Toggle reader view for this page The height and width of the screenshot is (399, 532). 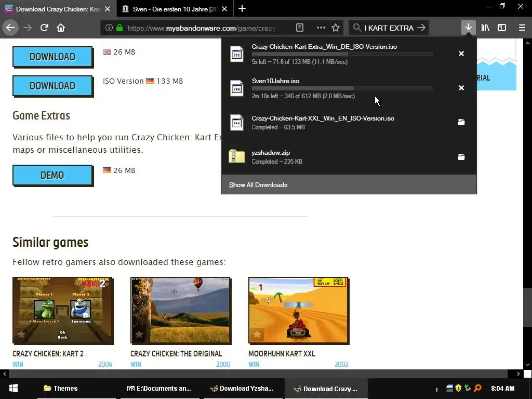coord(300,28)
